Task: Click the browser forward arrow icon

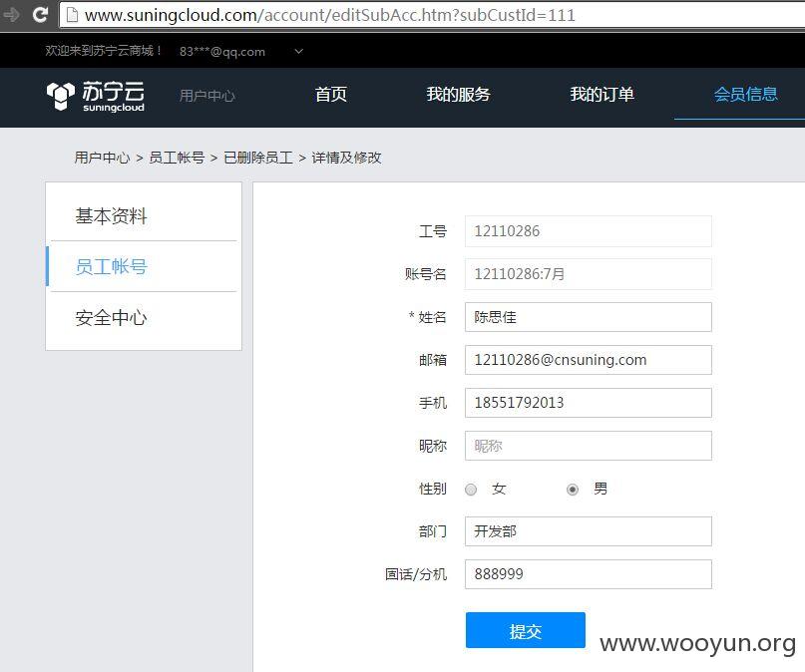Action: click(x=10, y=14)
